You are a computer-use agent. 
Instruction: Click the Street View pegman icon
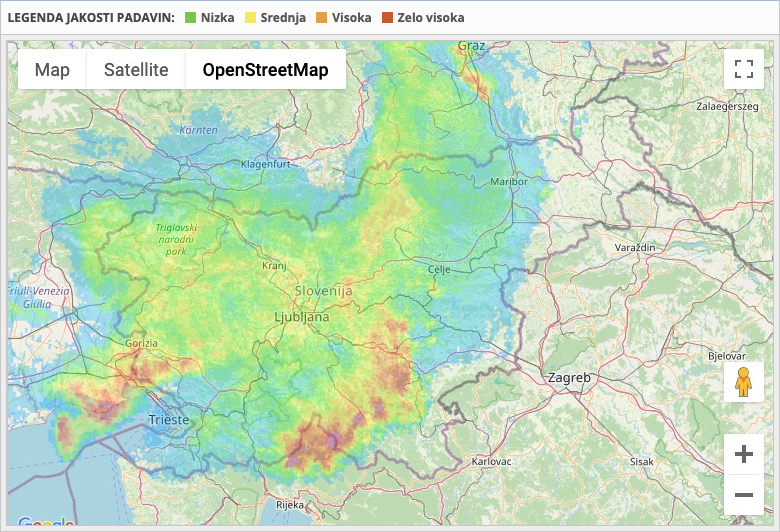click(x=743, y=383)
